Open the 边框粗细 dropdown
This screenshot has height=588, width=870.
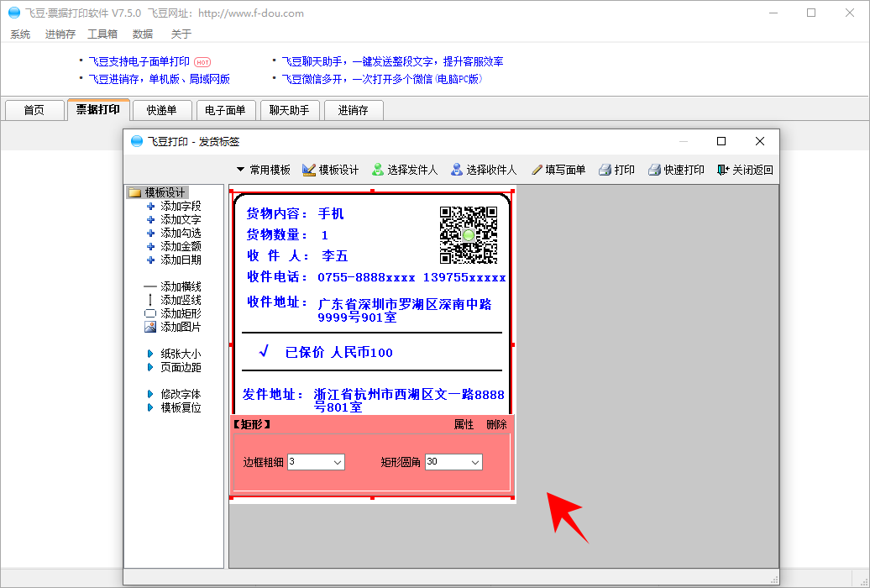click(338, 462)
